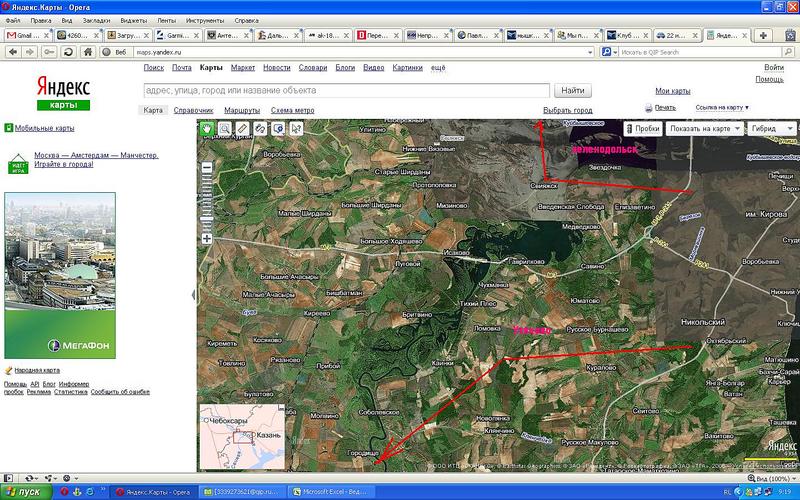Image resolution: width=800 pixels, height=500 pixels.
Task: Open the Вид (100%) zoom dropdown
Action: click(x=770, y=478)
